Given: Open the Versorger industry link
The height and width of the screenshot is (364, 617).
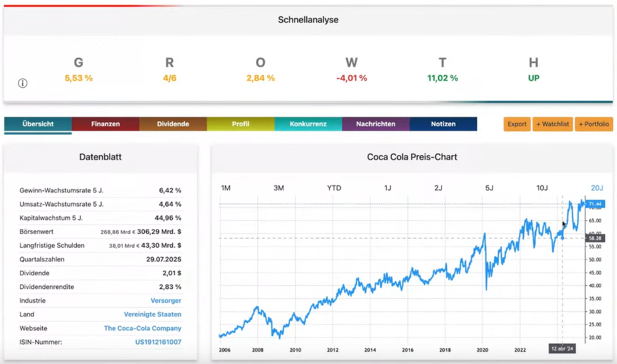Looking at the screenshot, I should point(166,301).
